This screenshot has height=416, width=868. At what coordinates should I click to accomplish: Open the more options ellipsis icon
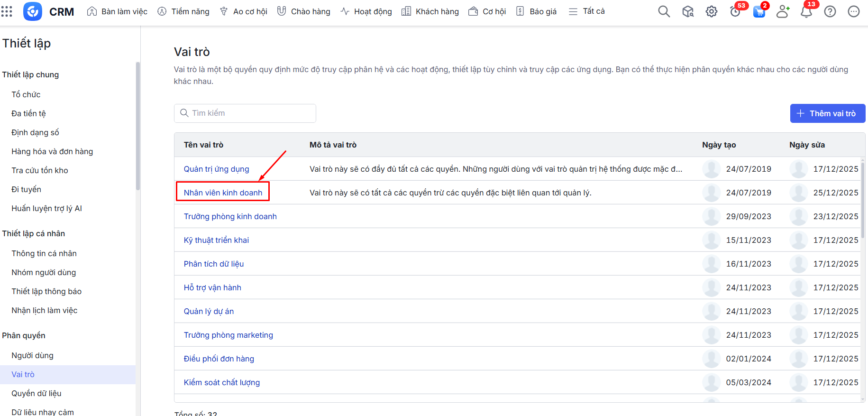(x=853, y=11)
